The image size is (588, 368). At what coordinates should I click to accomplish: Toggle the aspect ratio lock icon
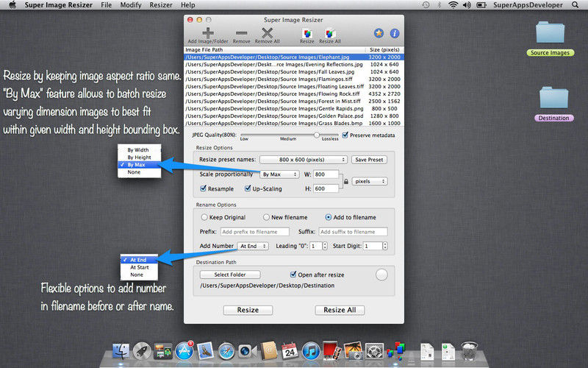(345, 182)
